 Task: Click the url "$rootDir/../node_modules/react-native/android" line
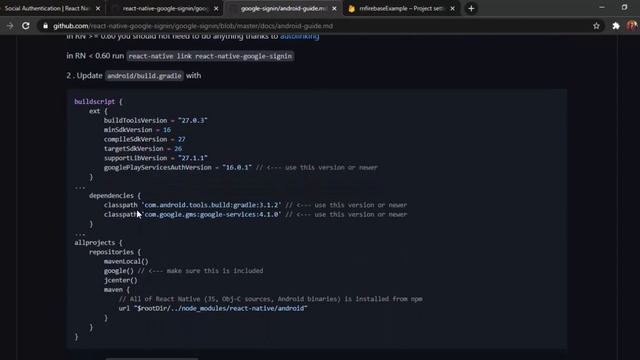(213, 308)
